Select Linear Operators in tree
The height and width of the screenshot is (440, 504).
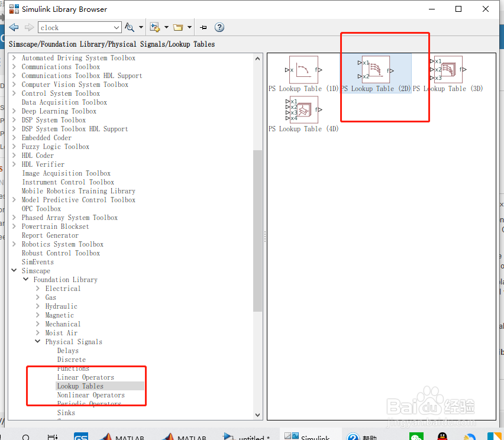pyautogui.click(x=86, y=377)
